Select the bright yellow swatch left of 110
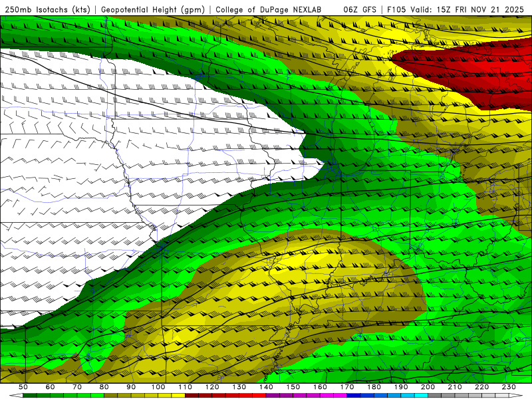The width and height of the screenshot is (532, 399). pos(178,396)
